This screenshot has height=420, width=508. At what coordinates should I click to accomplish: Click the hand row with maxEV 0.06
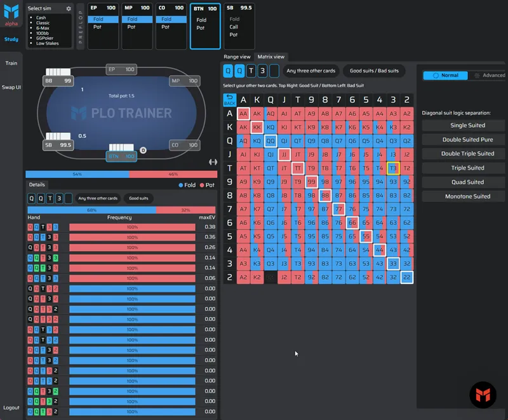[121, 278]
